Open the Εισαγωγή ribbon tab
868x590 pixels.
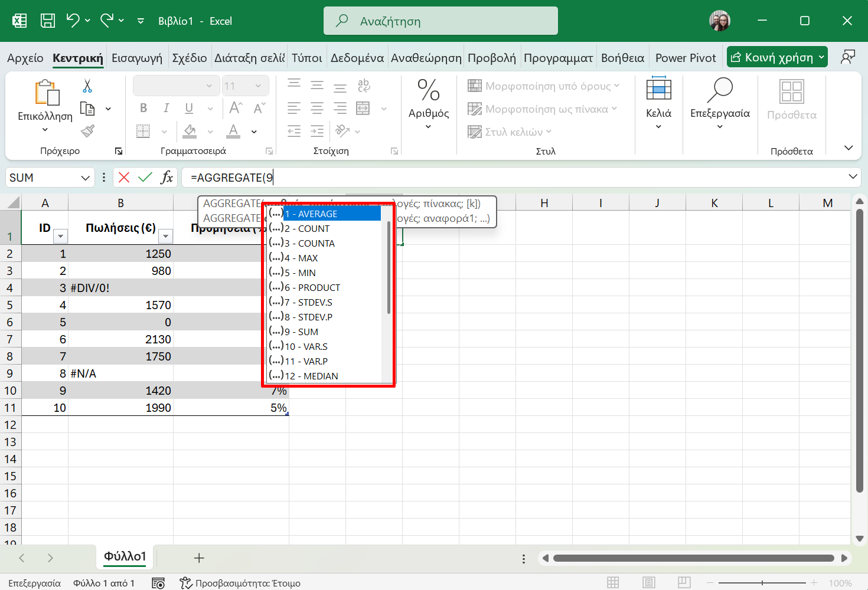pos(136,58)
